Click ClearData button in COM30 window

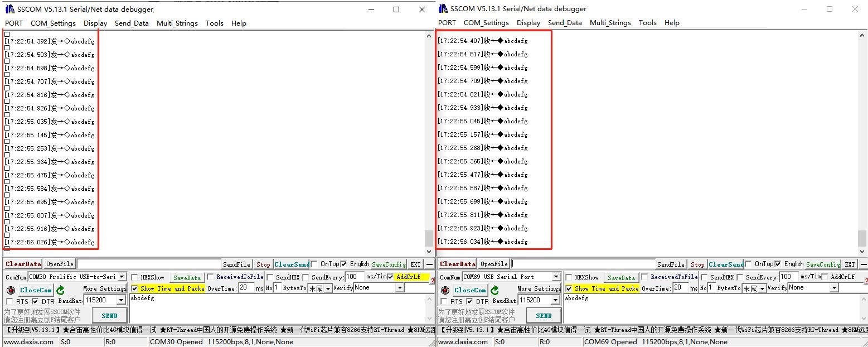click(23, 264)
